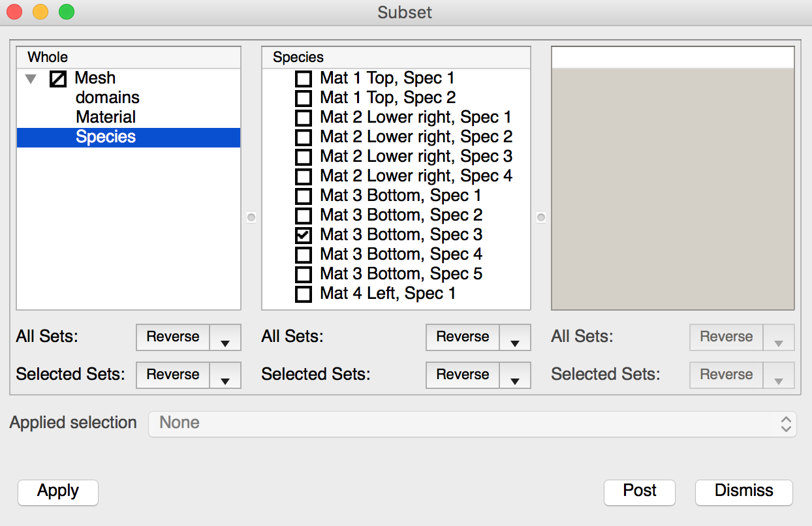
Task: Click the Post button
Action: click(x=640, y=491)
